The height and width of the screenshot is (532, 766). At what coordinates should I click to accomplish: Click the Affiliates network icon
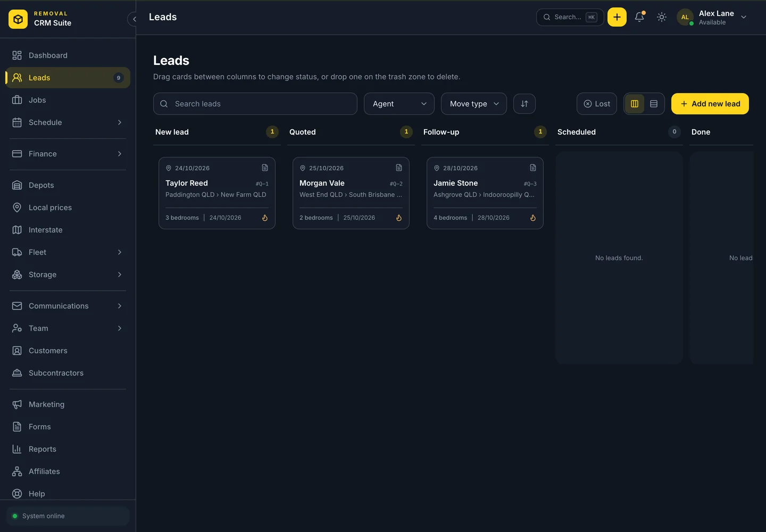[17, 471]
